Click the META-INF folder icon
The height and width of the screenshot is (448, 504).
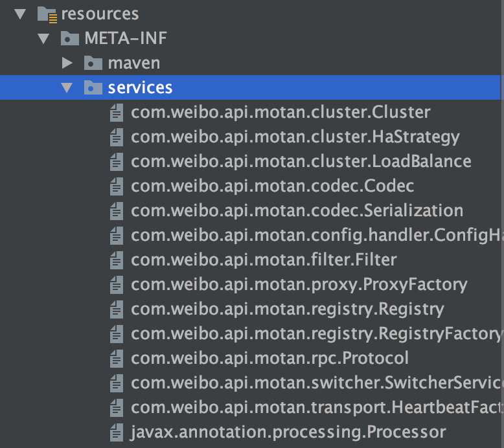coord(70,38)
